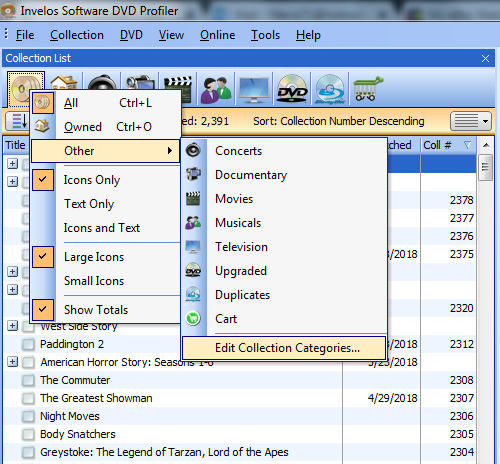Check the box next to Body Snatchers
The height and width of the screenshot is (464, 500).
coord(28,434)
